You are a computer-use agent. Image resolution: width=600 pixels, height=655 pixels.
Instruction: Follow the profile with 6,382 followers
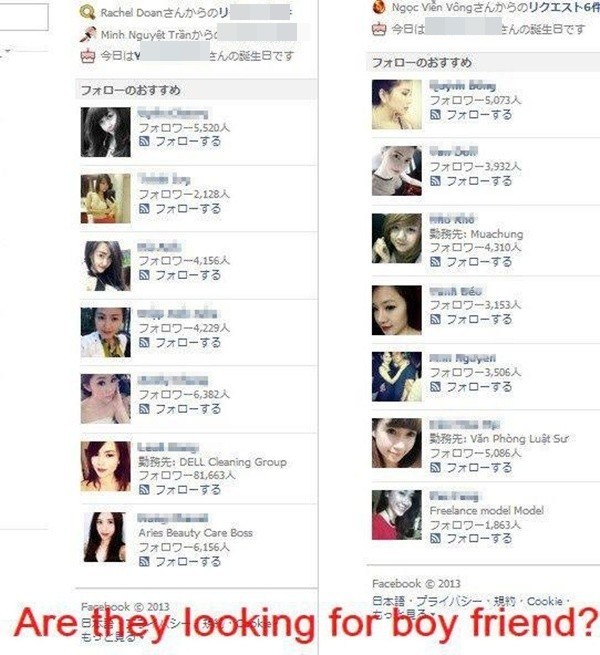(x=181, y=409)
